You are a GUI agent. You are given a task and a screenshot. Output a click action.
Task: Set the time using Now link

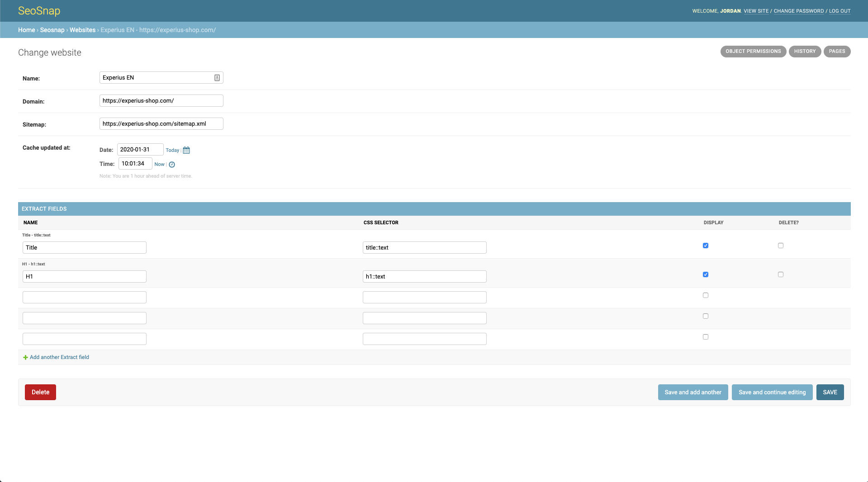pos(159,165)
